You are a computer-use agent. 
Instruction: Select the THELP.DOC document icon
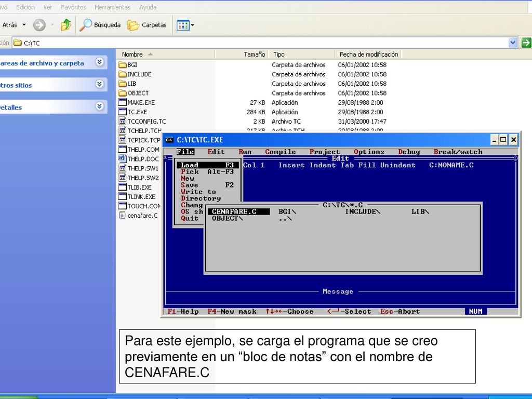tap(123, 159)
